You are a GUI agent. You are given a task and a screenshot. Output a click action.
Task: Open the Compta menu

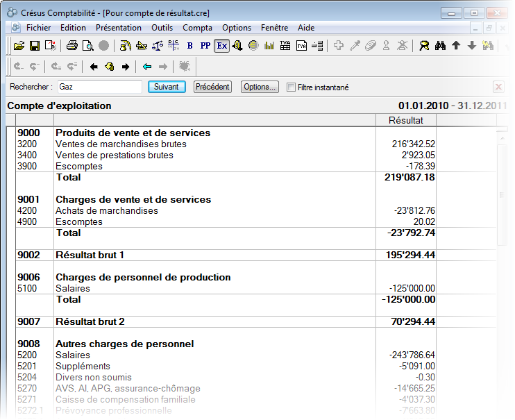[197, 28]
